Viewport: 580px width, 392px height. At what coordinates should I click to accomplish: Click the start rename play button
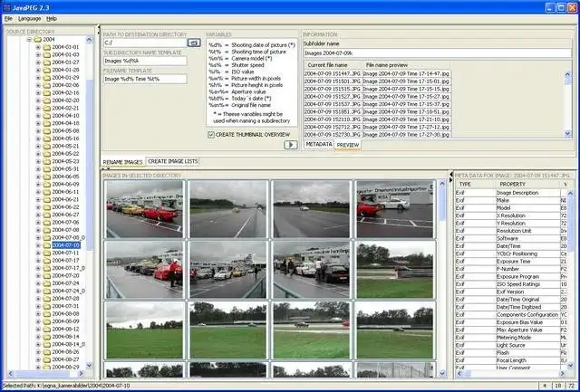pos(291,145)
